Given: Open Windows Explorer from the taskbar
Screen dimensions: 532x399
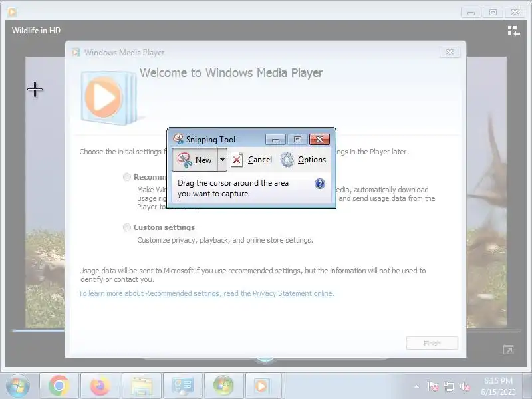Looking at the screenshot, I should 141,386.
